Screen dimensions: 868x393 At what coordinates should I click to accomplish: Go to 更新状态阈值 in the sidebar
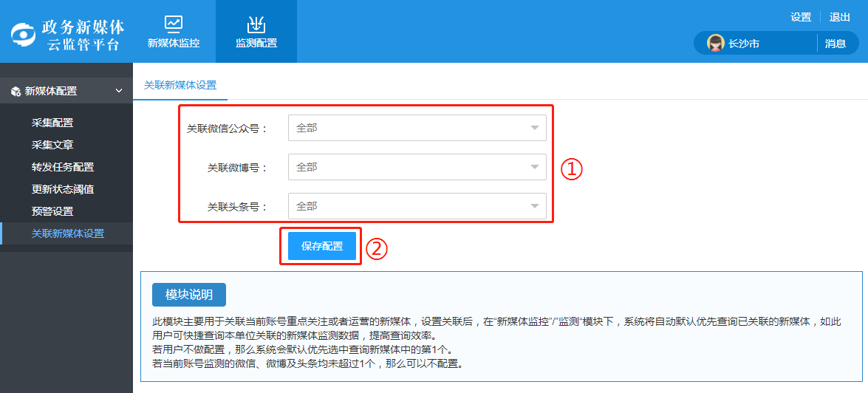(63, 189)
